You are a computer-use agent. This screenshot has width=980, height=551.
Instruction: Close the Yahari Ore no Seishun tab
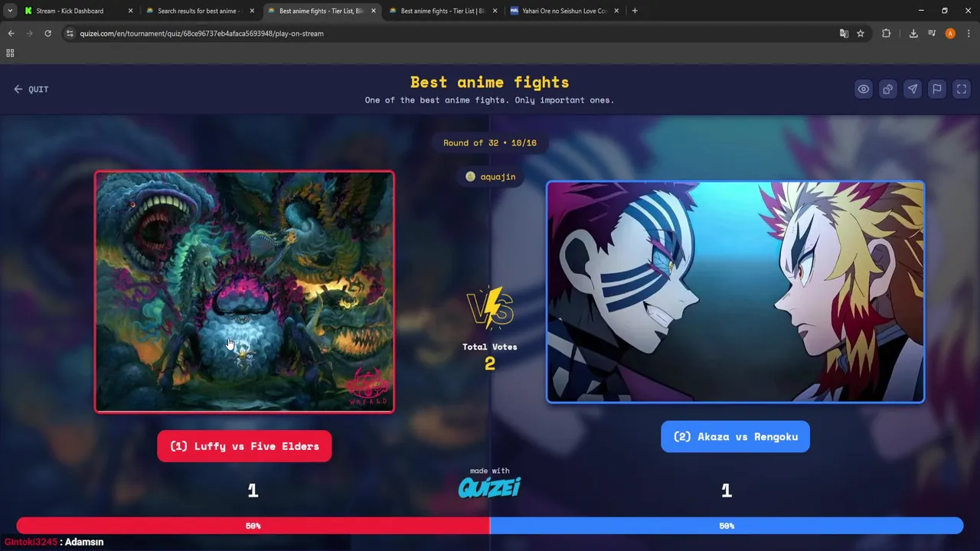click(616, 11)
